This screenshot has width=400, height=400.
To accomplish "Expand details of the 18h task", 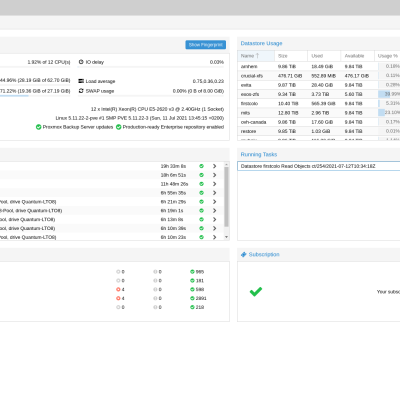I will (214, 175).
